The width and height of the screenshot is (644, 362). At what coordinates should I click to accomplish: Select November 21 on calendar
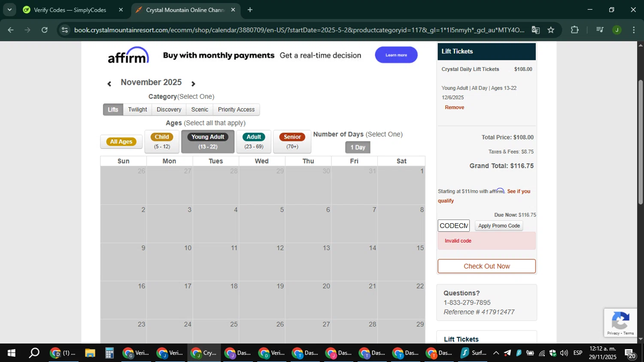pyautogui.click(x=354, y=300)
